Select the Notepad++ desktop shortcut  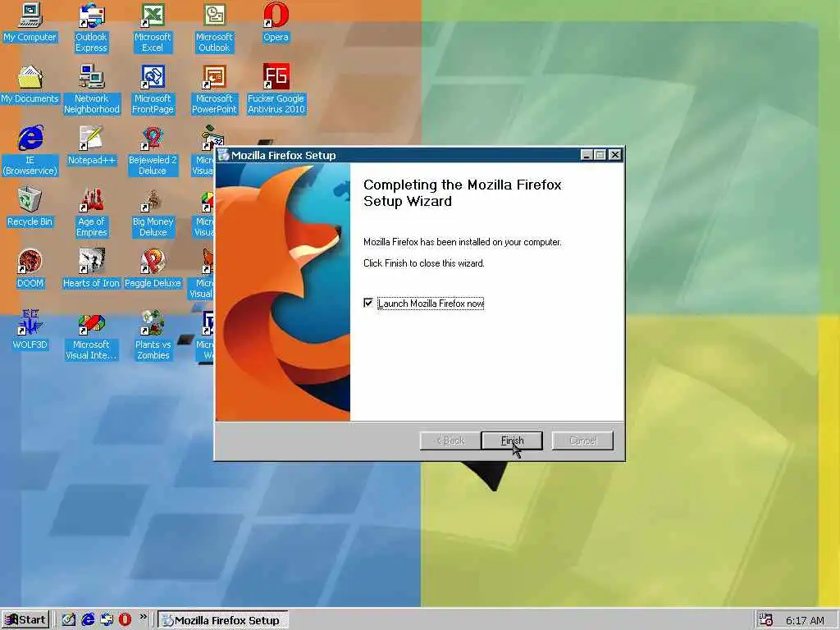[x=92, y=145]
